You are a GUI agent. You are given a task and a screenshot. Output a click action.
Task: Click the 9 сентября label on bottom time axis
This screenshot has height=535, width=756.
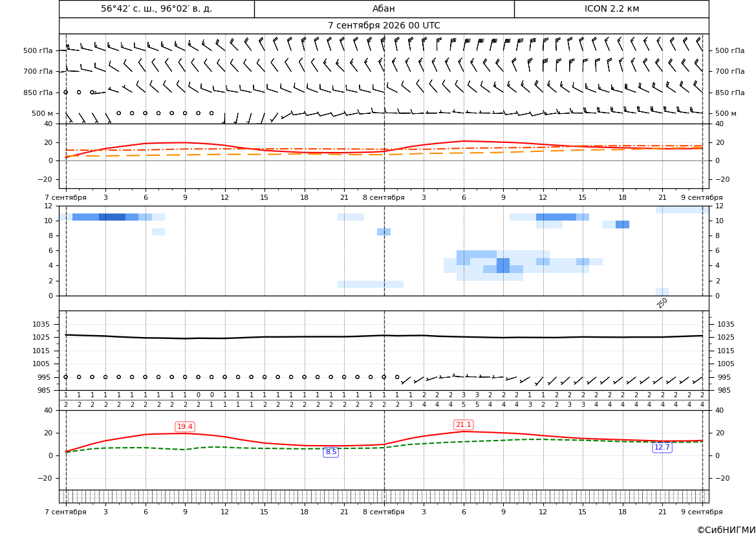702,512
